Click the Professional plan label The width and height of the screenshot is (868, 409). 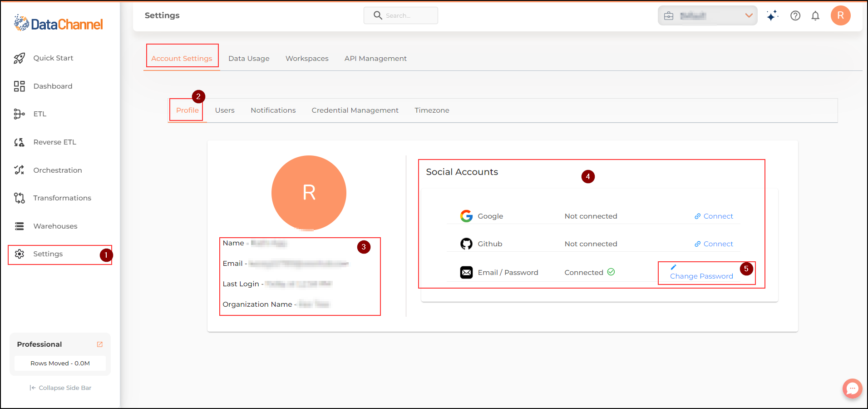39,344
